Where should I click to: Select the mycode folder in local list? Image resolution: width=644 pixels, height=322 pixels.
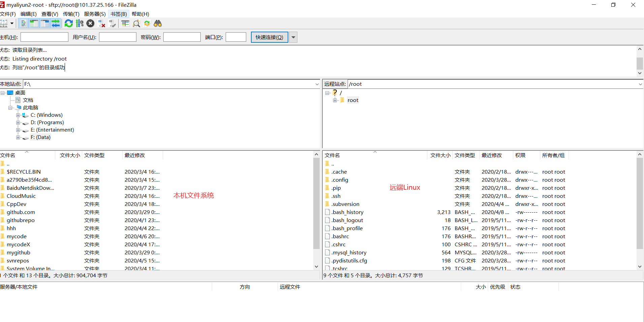(x=17, y=236)
